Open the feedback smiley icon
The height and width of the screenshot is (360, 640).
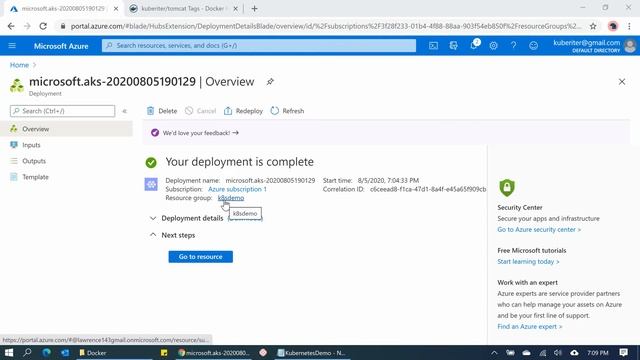click(x=533, y=46)
